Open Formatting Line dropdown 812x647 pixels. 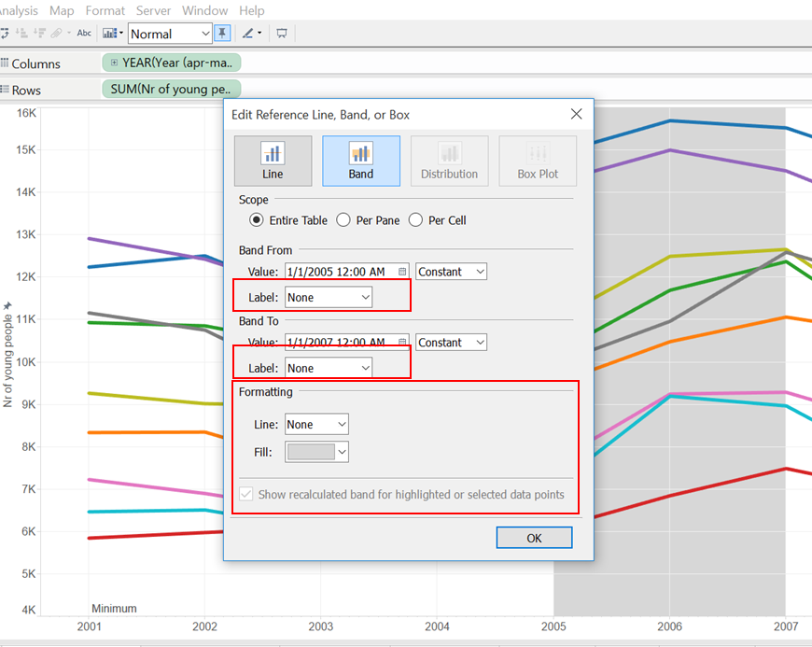click(x=316, y=424)
